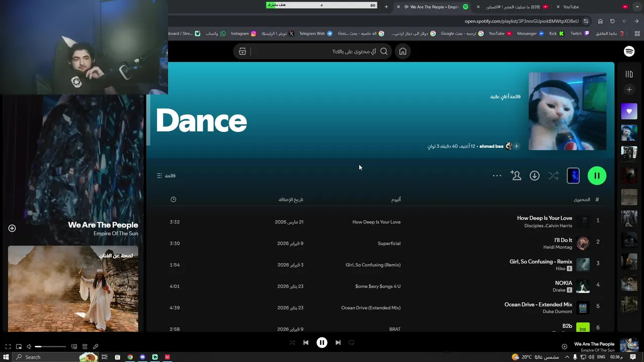Open the Kick bookmark
The height and width of the screenshot is (362, 644).
(x=556, y=34)
